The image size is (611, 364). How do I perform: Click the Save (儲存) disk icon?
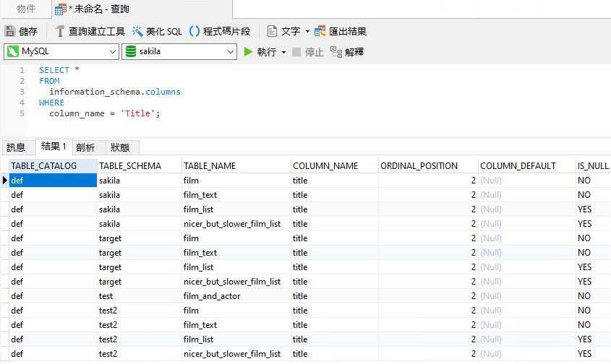(x=11, y=31)
